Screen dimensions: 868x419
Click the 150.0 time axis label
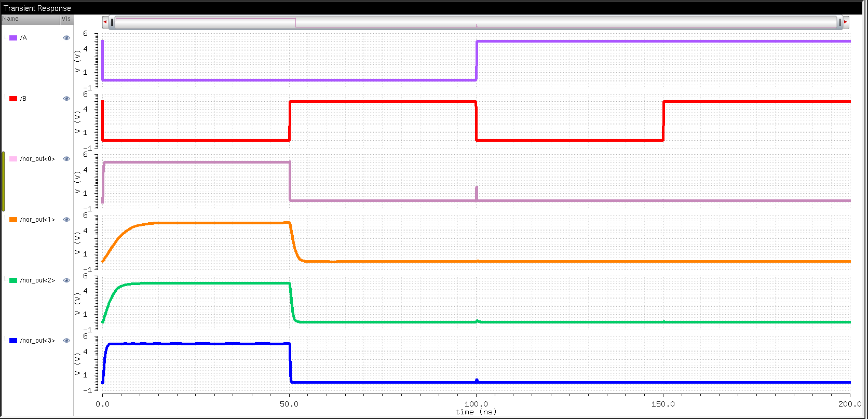point(663,403)
